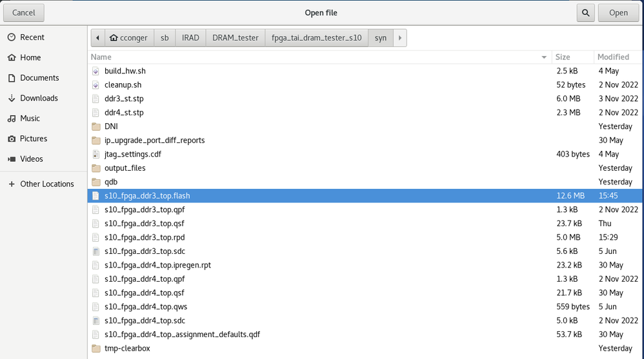
Task: Go to cconger home in path bar
Action: pos(129,38)
